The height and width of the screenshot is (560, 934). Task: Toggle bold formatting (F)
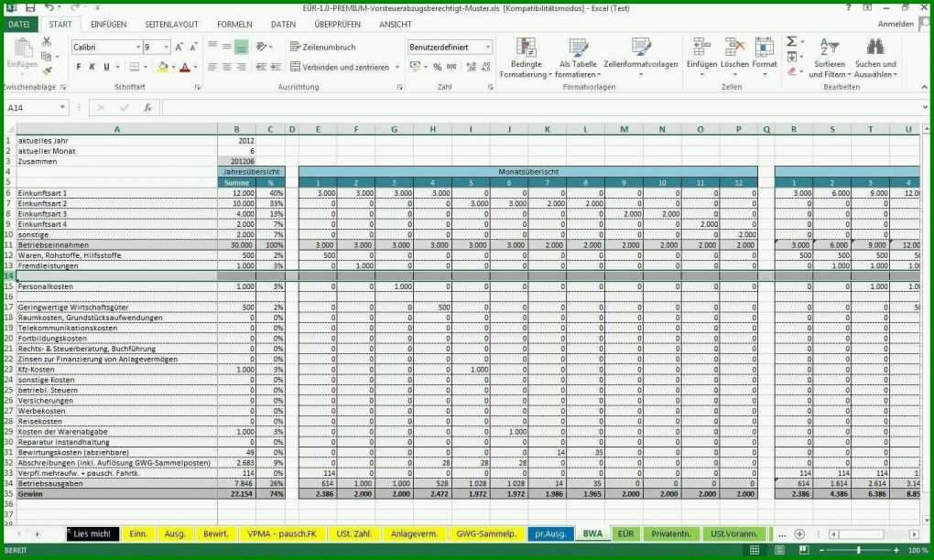(x=78, y=67)
